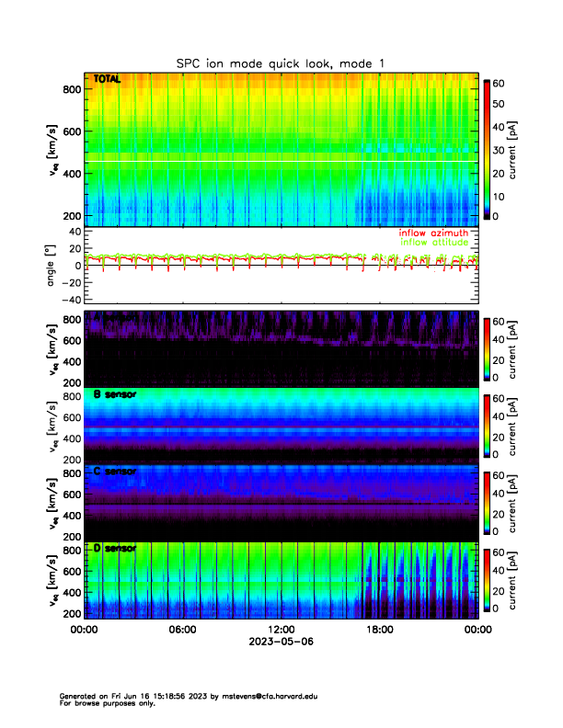The width and height of the screenshot is (563, 728).
Task: Click the TOTAL label in the top spectrogram
Action: pyautogui.click(x=107, y=81)
